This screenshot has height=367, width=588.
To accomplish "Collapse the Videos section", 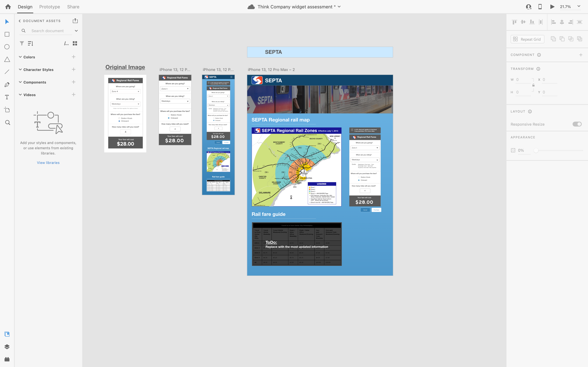I will pyautogui.click(x=20, y=95).
